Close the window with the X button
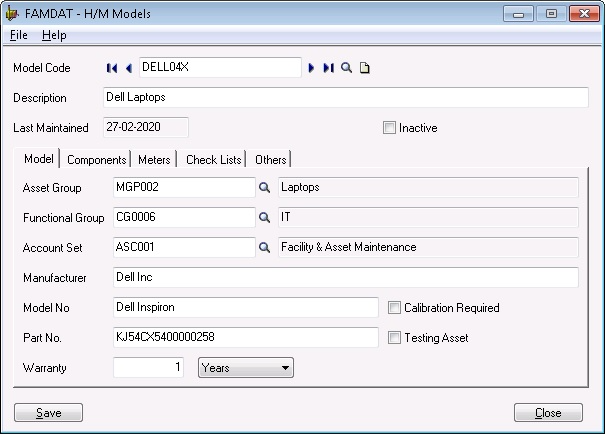 [584, 14]
